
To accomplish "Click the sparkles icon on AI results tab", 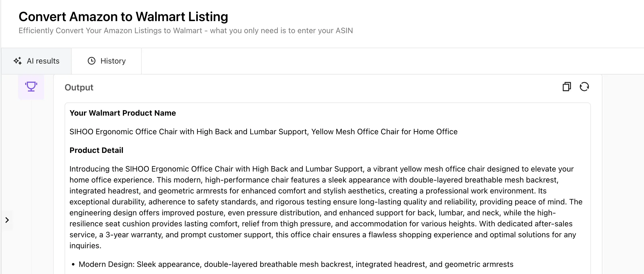I will pyautogui.click(x=18, y=61).
